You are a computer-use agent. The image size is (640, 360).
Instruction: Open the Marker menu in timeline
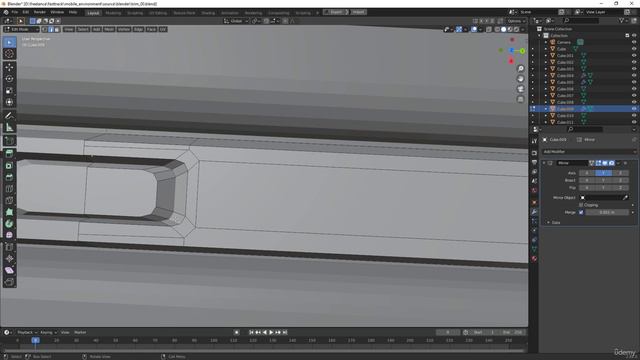[x=80, y=332]
